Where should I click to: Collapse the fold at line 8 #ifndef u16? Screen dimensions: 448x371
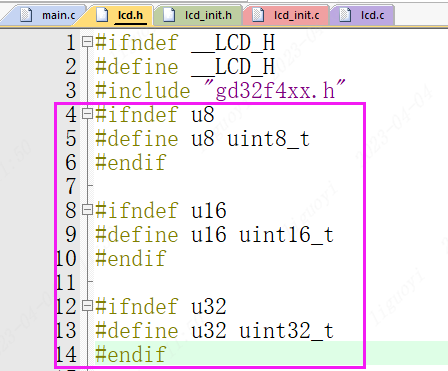(x=87, y=210)
